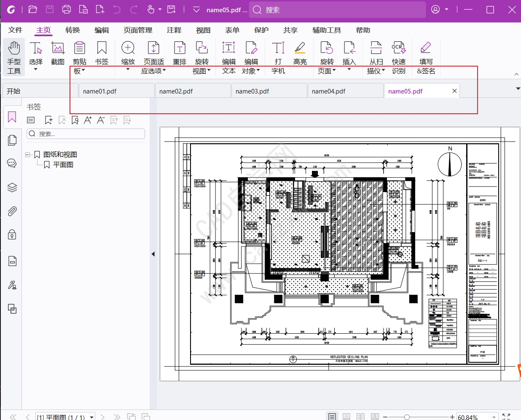Open the Select (选择) tool dropdown arrow

[36, 70]
